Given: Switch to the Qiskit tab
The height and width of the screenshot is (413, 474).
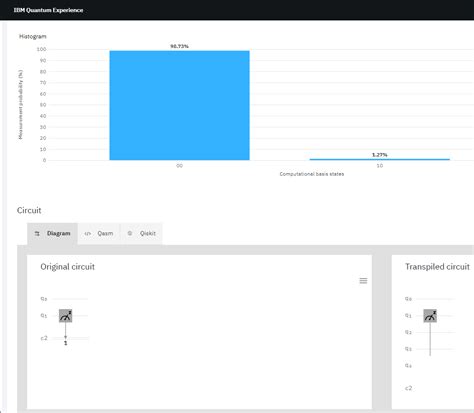Looking at the screenshot, I should tap(141, 233).
